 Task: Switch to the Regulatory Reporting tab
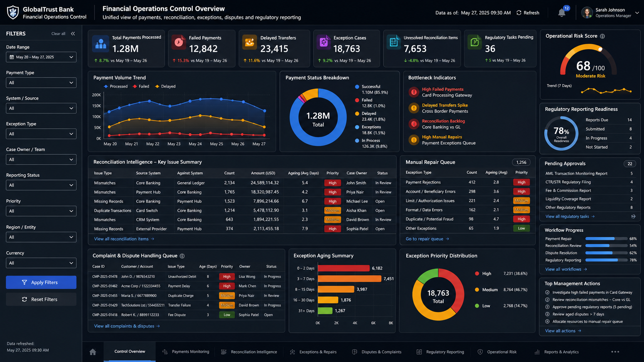(x=440, y=352)
